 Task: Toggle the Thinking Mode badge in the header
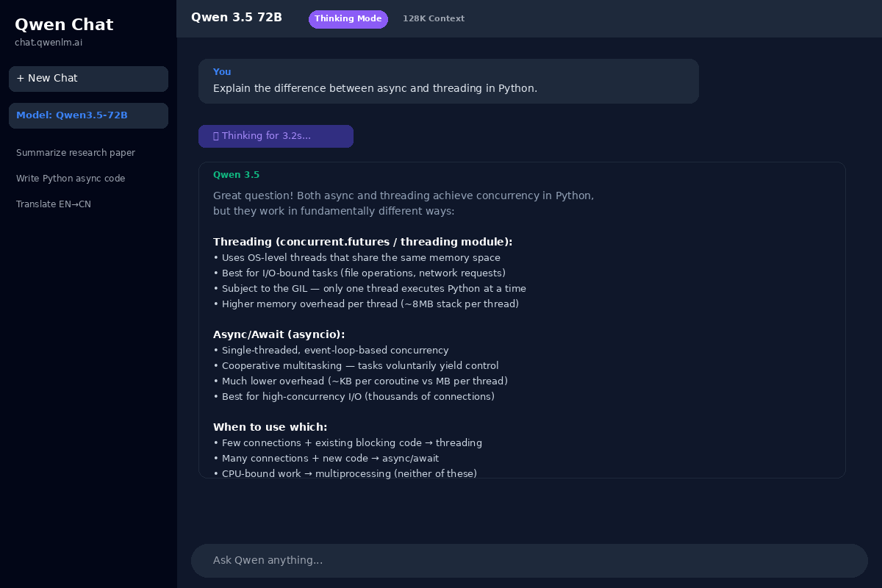pos(348,19)
